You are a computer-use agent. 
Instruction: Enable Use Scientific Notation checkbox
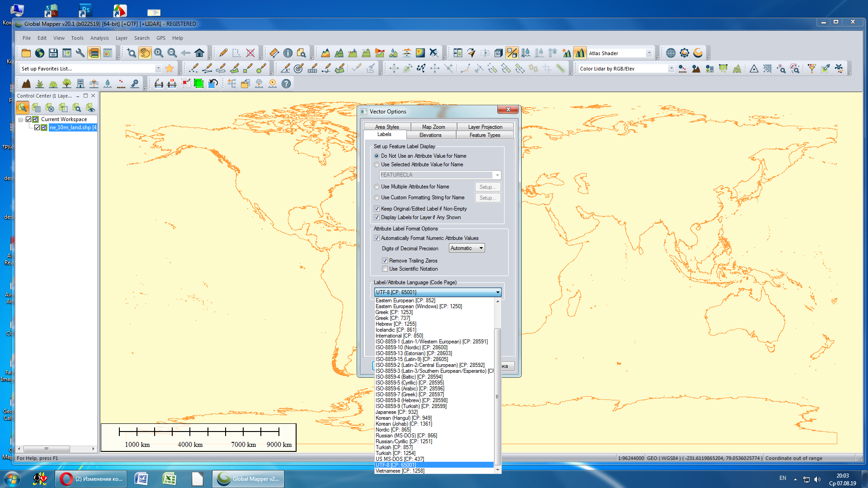pos(385,269)
